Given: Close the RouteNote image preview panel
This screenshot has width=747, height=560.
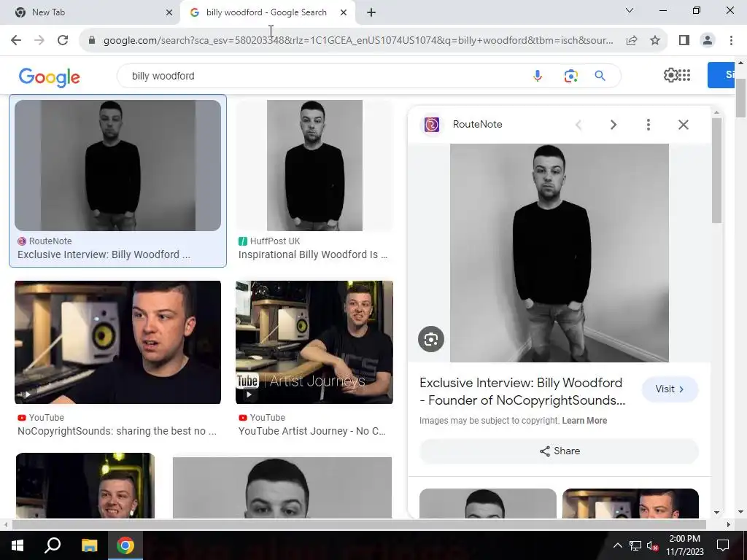Looking at the screenshot, I should click(683, 125).
